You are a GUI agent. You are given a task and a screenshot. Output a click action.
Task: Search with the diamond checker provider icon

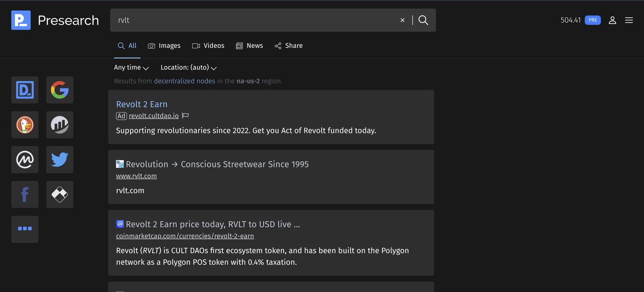[x=60, y=194]
